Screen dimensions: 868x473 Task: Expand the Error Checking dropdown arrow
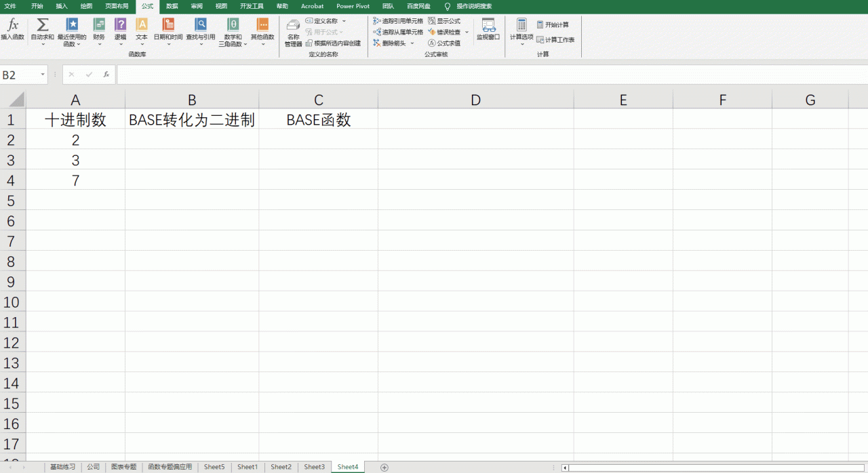click(467, 32)
